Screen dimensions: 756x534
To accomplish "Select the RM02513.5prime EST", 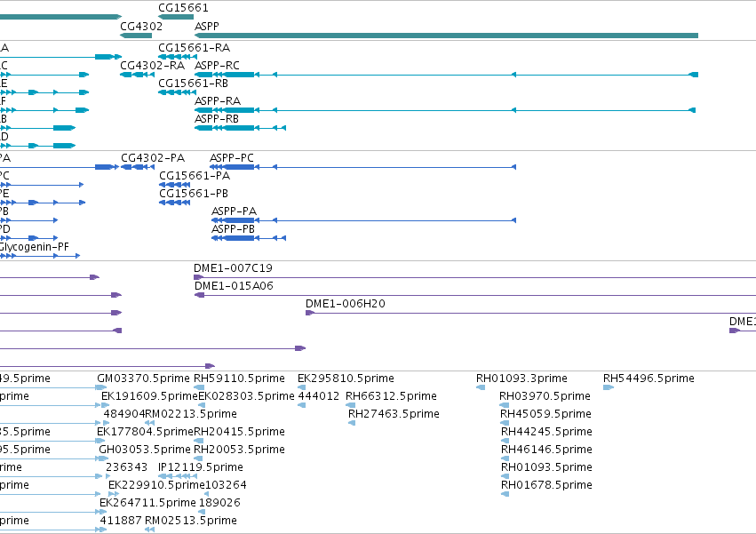I will point(150,530).
